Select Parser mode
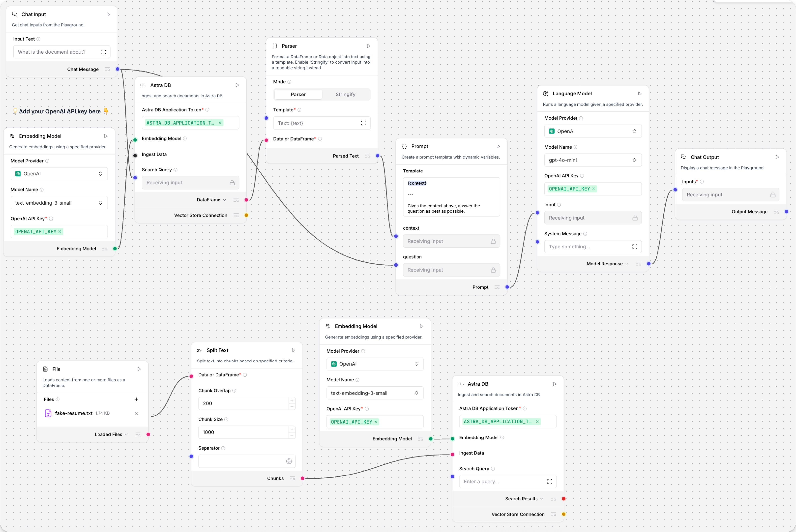Screen dimensions: 796x532 (x=298, y=94)
